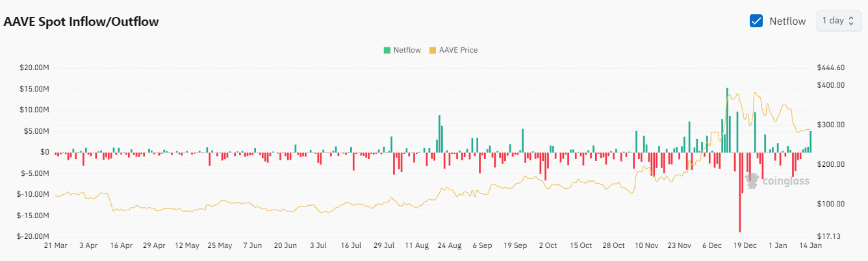The image size is (868, 261).
Task: Hide the Netflow series via legend label
Action: click(407, 50)
